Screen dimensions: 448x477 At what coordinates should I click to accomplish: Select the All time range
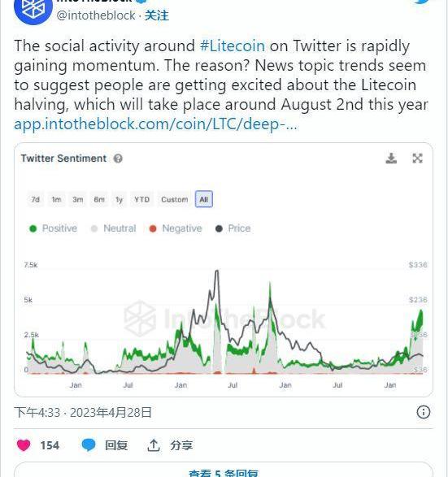[203, 200]
